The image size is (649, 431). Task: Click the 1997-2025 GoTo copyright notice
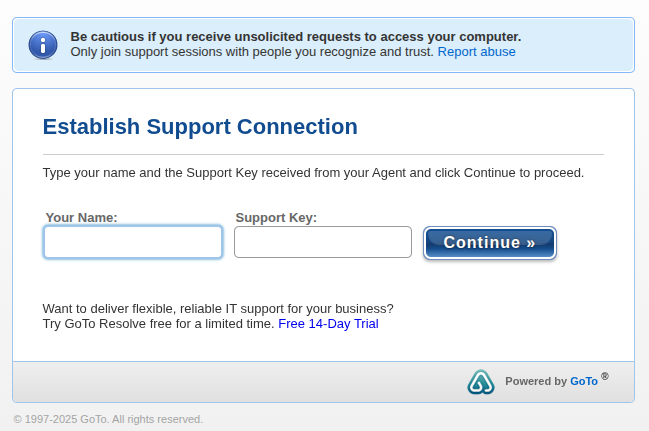(108, 419)
